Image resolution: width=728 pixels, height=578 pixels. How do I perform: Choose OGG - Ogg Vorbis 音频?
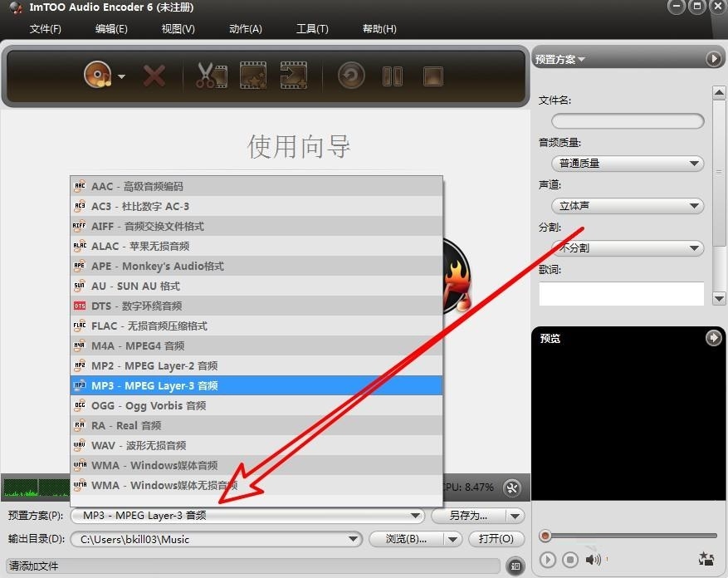coord(257,405)
